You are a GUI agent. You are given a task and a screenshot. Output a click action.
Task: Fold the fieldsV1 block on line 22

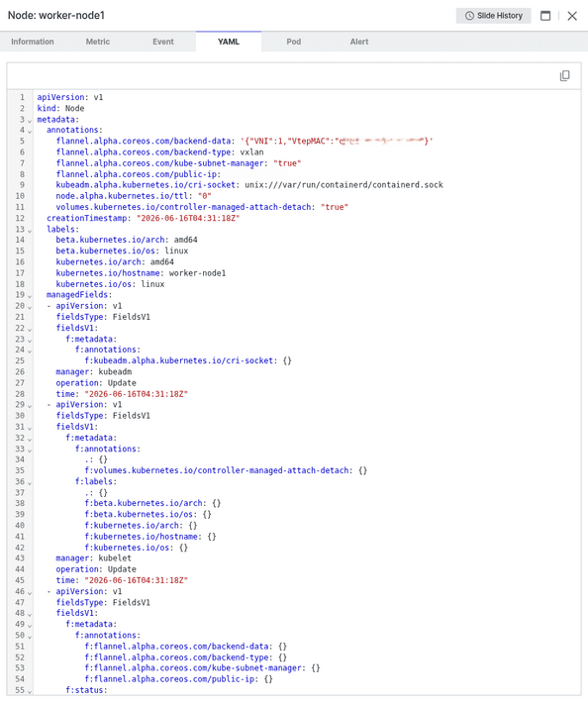point(30,329)
